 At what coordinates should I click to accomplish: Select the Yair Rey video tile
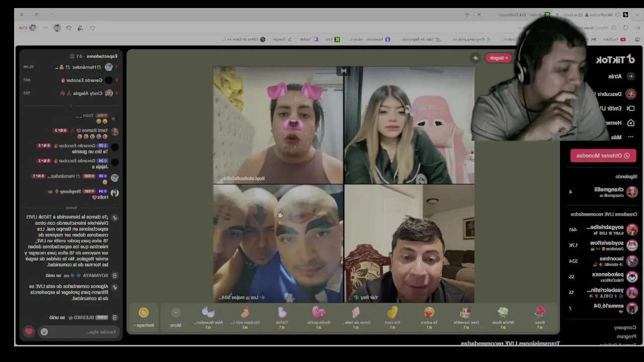(409, 244)
